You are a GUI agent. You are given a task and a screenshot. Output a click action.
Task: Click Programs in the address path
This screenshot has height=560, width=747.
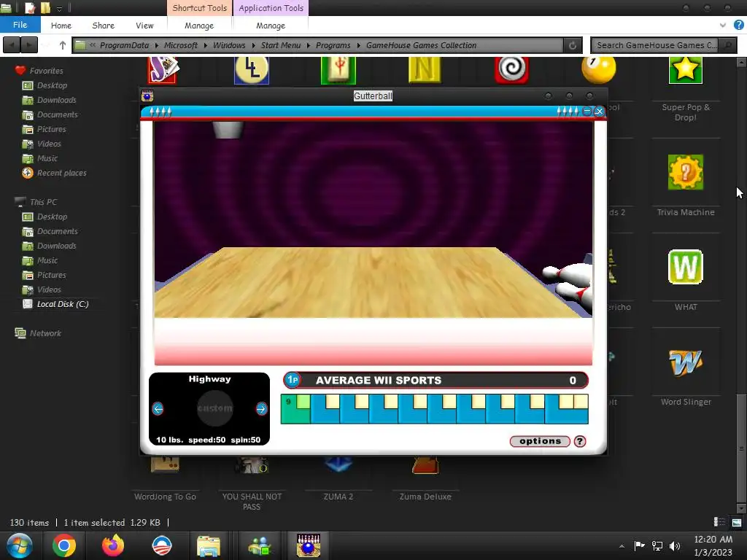click(x=333, y=45)
